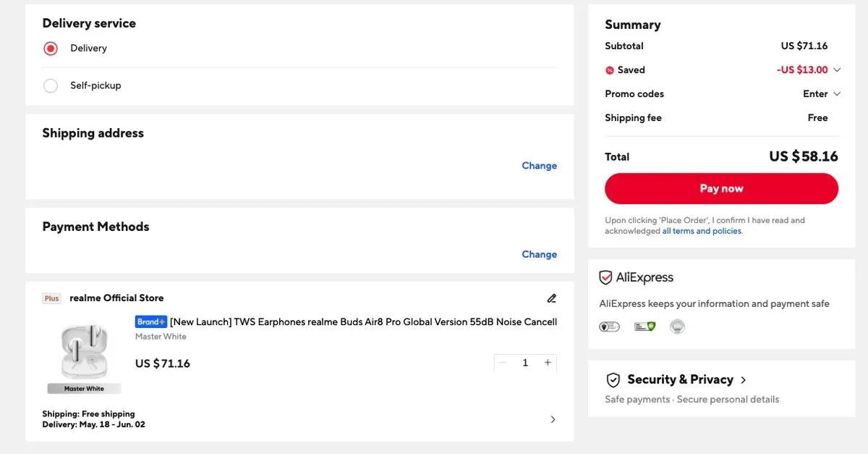Screen dimensions: 868x454
Task: Open Security & Privacy details chevron
Action: point(744,380)
